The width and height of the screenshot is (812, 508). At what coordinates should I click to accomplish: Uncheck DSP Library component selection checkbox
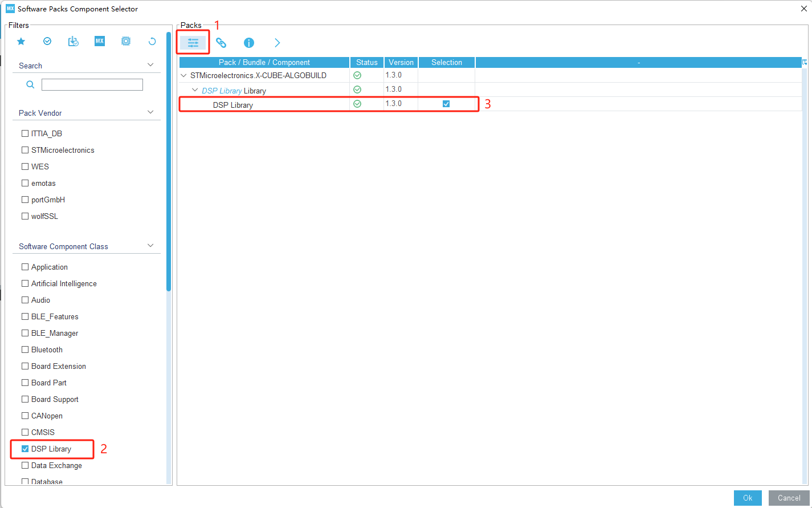[446, 104]
